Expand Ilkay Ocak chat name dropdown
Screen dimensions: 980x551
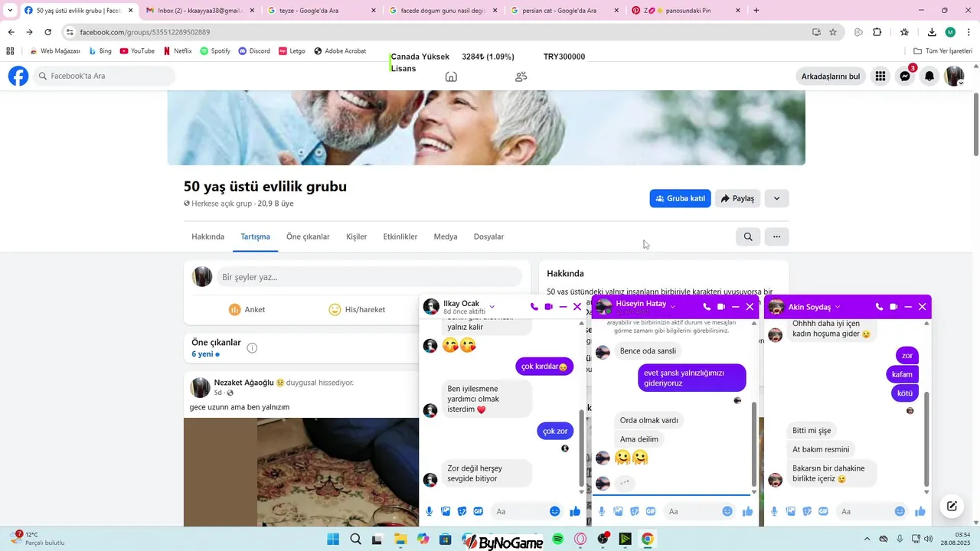click(492, 307)
